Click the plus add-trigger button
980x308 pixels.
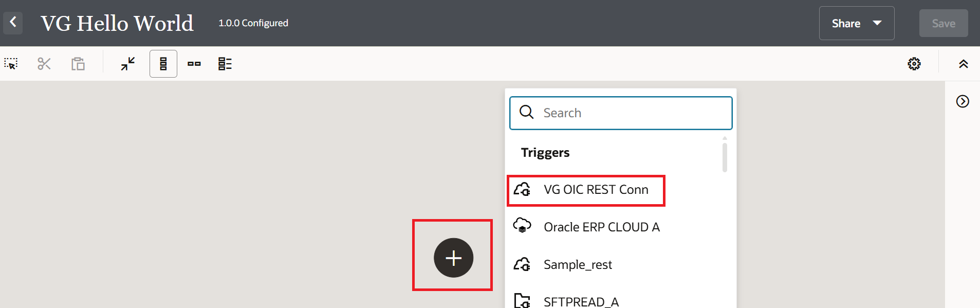pos(453,258)
